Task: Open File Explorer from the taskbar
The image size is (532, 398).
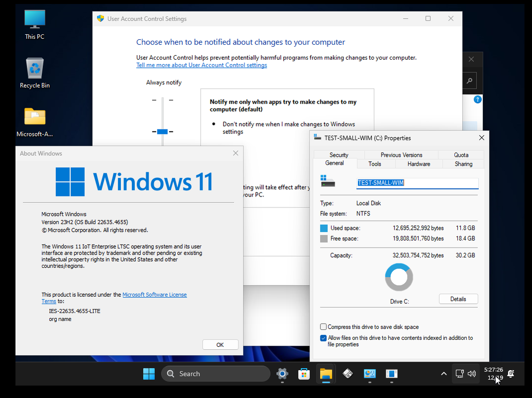Action: pyautogui.click(x=325, y=374)
